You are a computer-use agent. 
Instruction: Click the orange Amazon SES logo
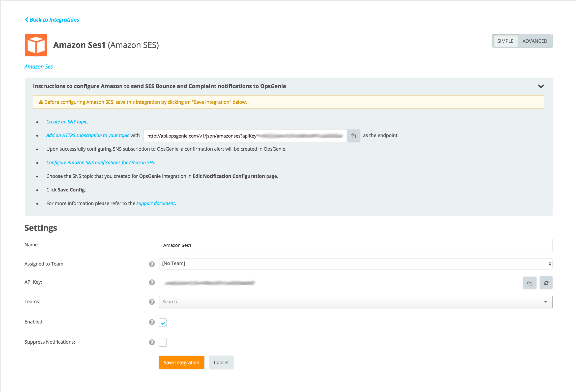click(36, 45)
